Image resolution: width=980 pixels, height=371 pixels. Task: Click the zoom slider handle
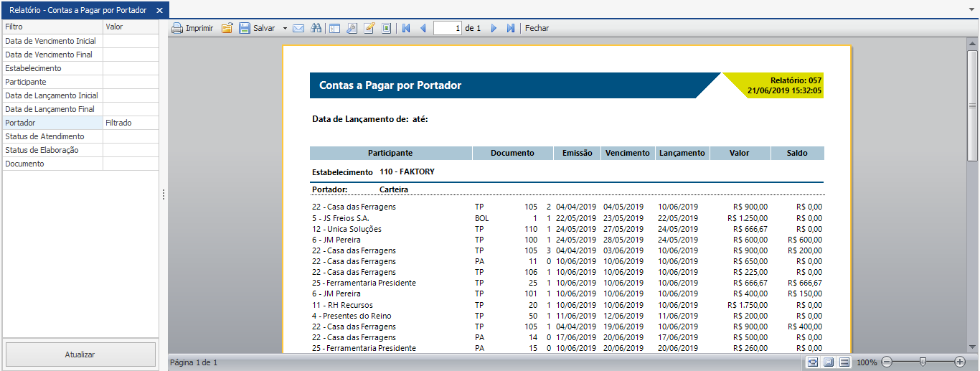pos(923,362)
